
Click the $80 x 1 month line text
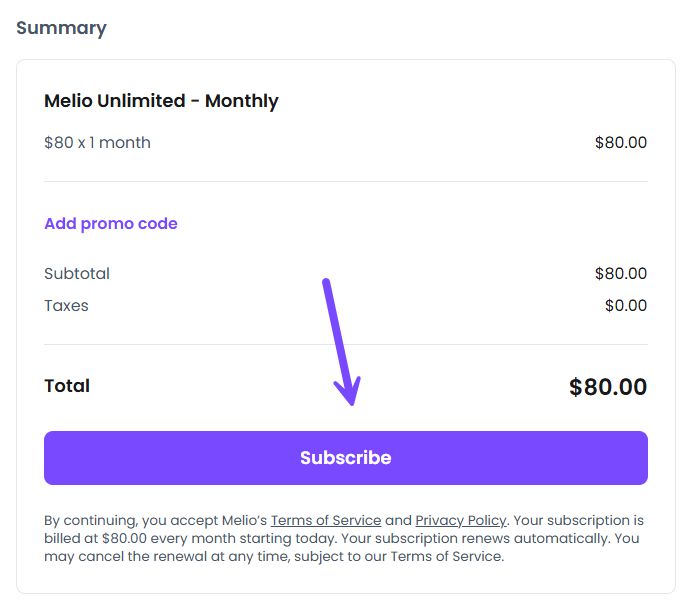pos(97,142)
